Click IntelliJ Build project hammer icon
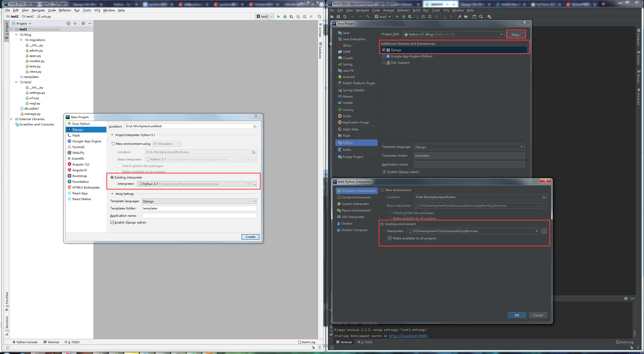 pos(368,17)
